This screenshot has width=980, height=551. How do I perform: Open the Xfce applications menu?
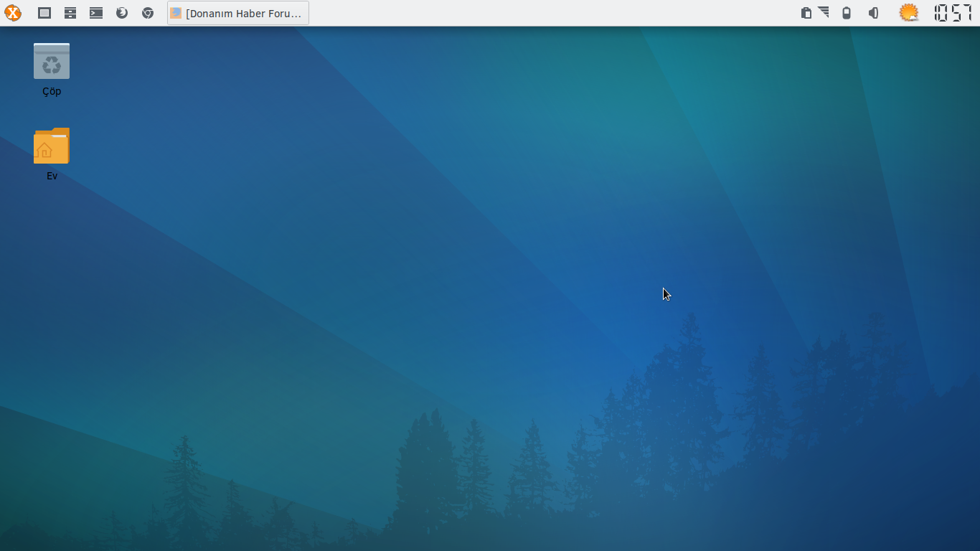(13, 13)
